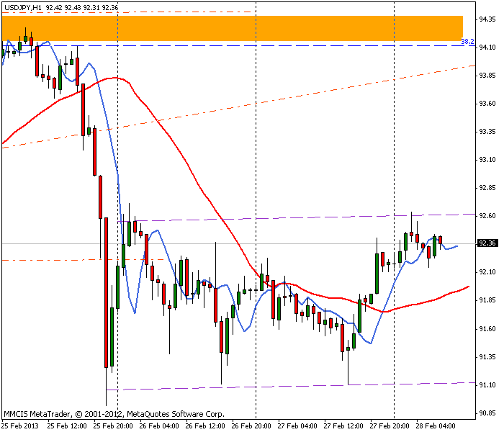Click the 93.10 price axis label

coord(487,160)
